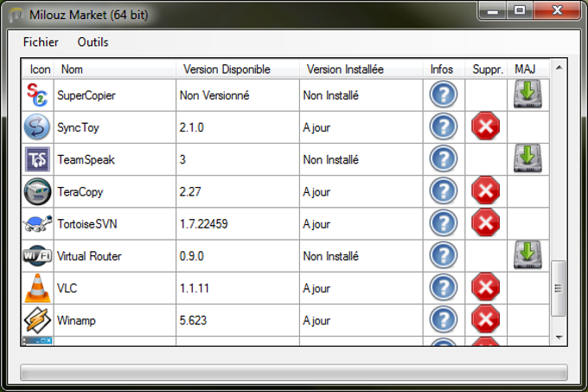588x392 pixels.
Task: Install Virtual Router download icon
Action: [527, 255]
